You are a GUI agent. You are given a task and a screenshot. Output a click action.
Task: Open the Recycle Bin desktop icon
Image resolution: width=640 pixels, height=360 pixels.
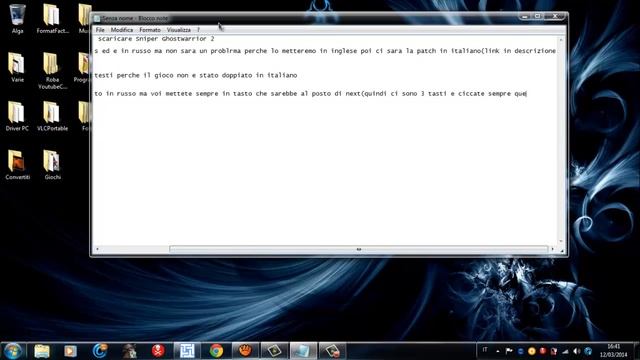tap(17, 18)
